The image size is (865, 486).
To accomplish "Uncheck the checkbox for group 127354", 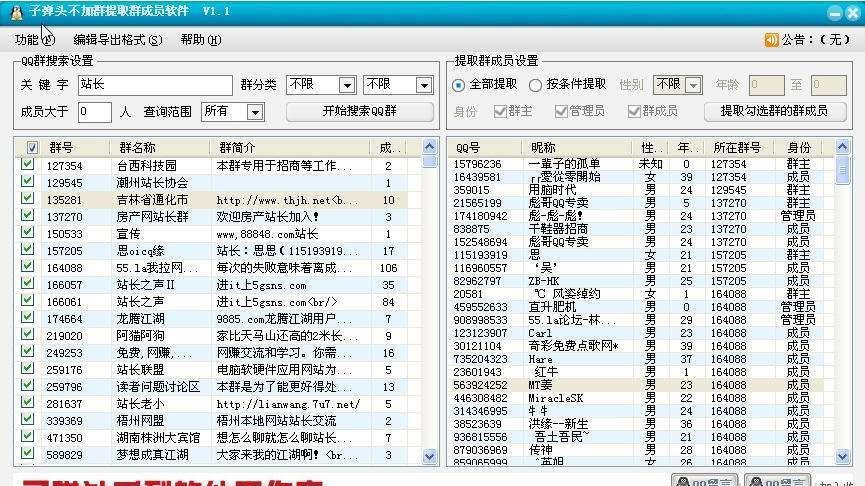I will tap(28, 164).
